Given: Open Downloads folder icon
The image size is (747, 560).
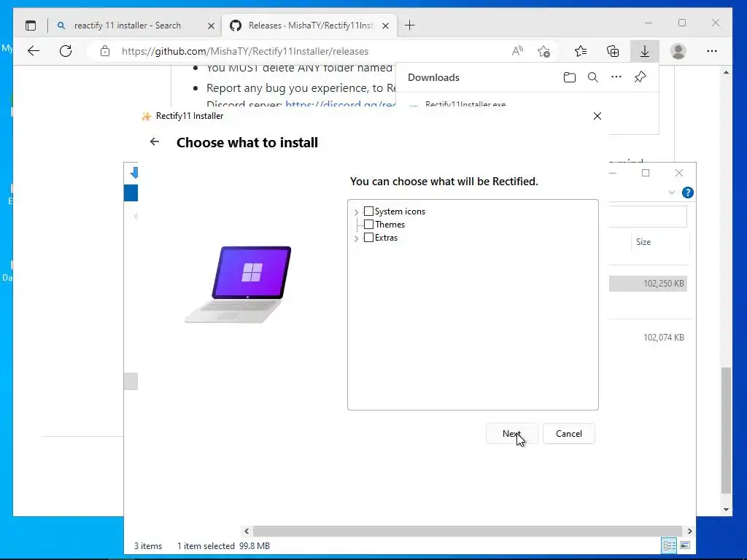Looking at the screenshot, I should (x=569, y=77).
